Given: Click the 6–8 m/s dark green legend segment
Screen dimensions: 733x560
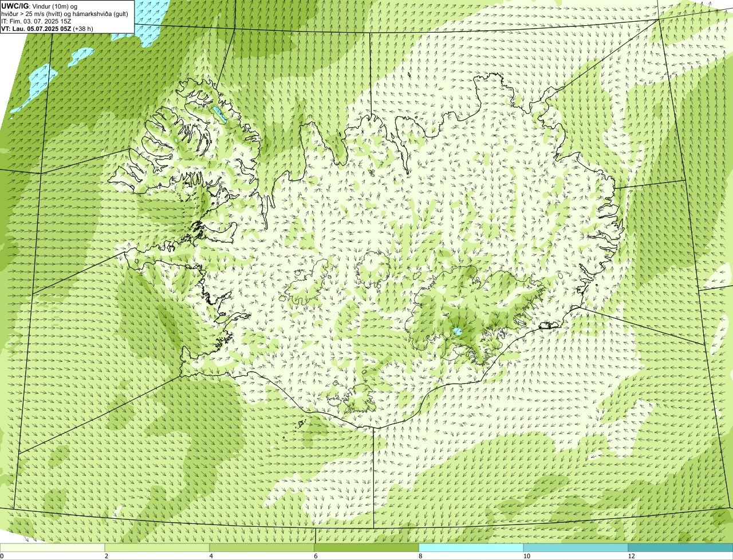Looking at the screenshot, I should point(366,548).
